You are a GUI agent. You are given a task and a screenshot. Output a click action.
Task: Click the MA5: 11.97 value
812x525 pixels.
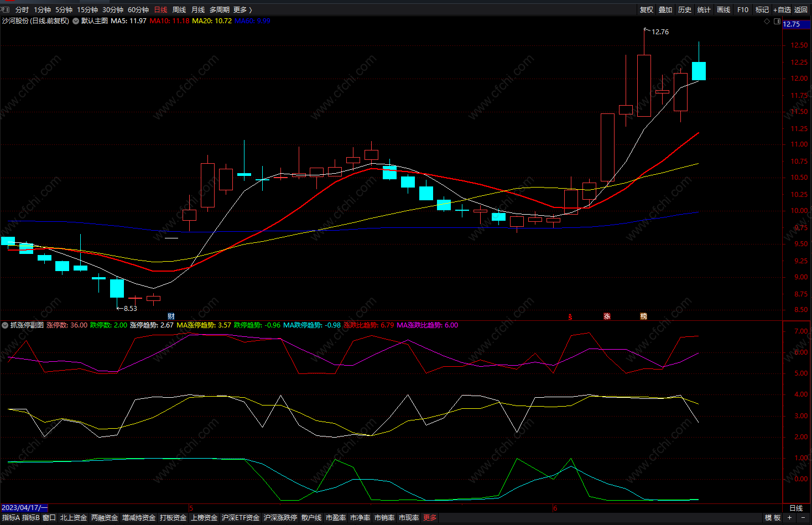(x=128, y=21)
